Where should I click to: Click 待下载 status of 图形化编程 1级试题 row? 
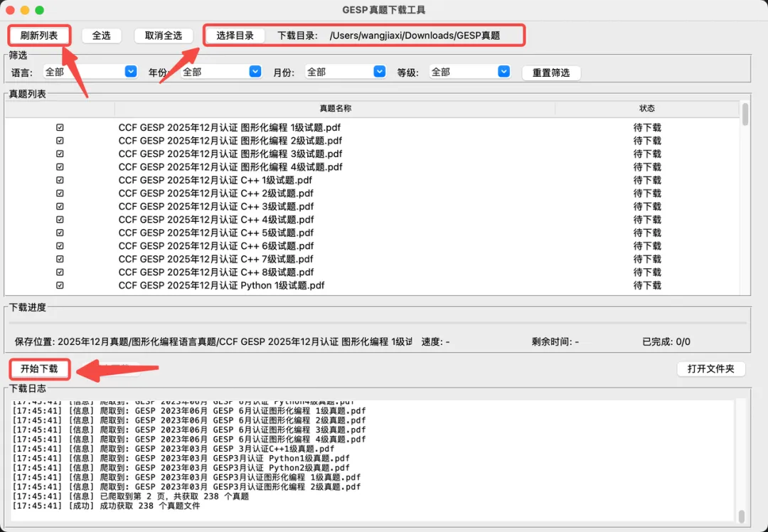click(x=647, y=127)
